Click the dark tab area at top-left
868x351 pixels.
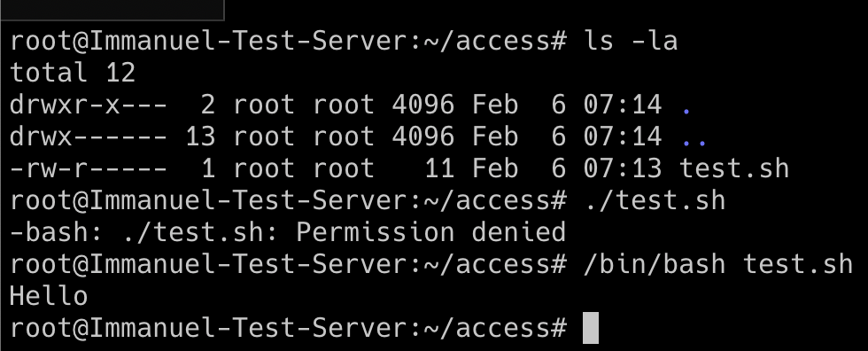click(112, 10)
